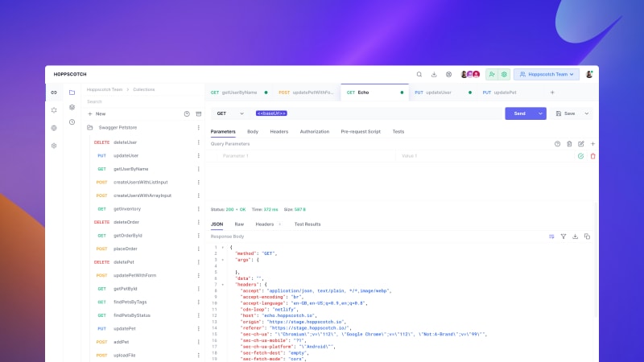Open the Settings gear in sidebar
This screenshot has height=362, width=644.
click(x=54, y=146)
